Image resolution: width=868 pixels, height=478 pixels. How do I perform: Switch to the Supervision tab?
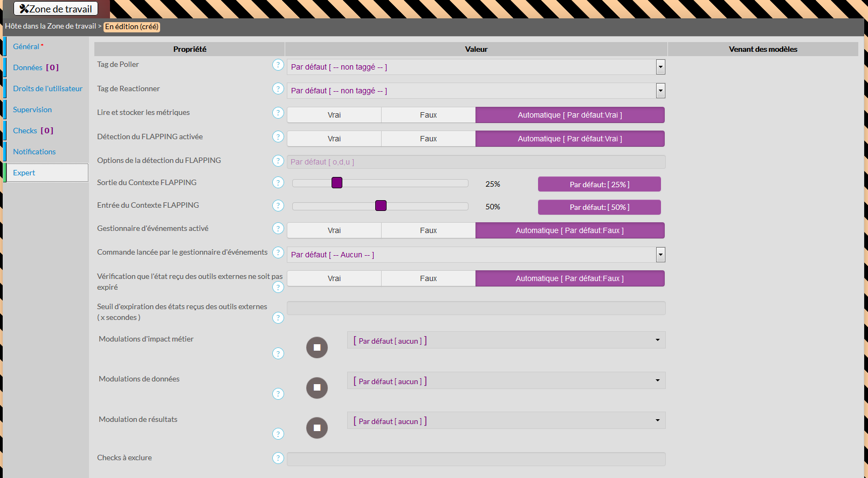point(32,110)
